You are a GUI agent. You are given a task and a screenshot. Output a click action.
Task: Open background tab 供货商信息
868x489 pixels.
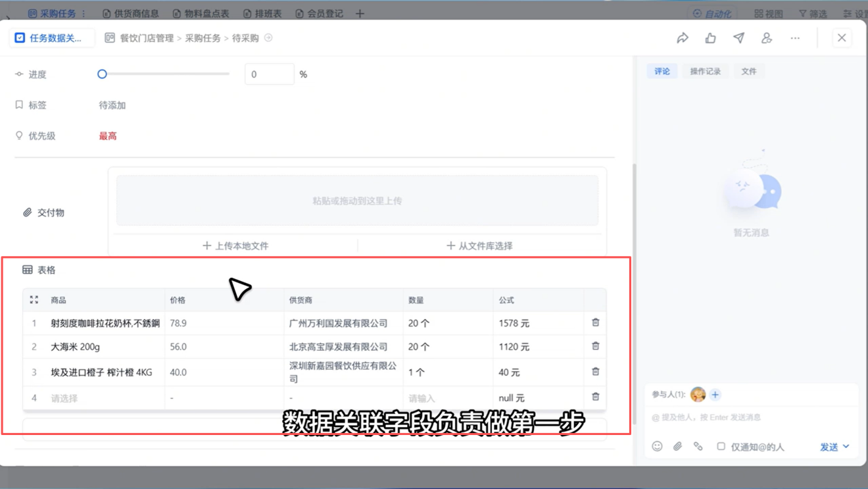coord(131,13)
